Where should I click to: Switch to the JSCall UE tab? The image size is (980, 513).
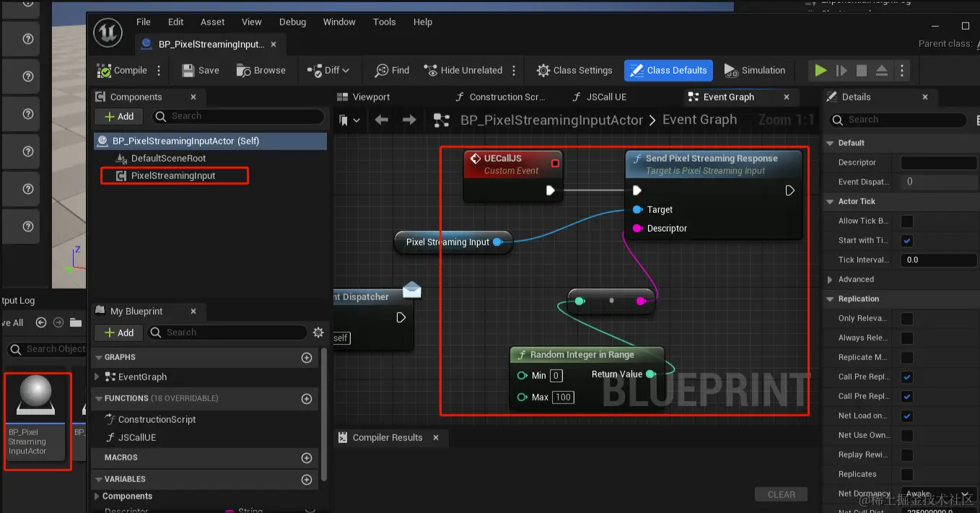(x=600, y=97)
